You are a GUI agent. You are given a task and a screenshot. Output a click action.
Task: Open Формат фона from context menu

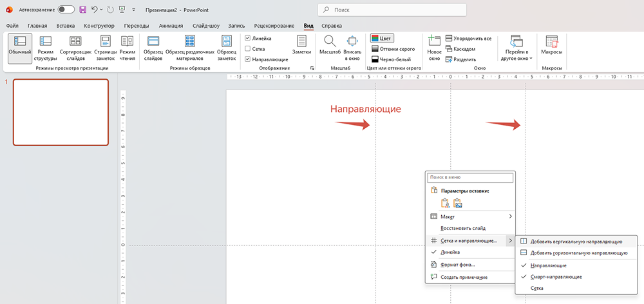470,265
